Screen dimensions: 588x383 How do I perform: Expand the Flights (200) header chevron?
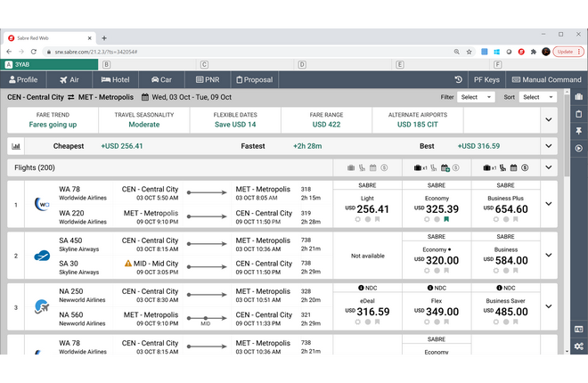(549, 167)
